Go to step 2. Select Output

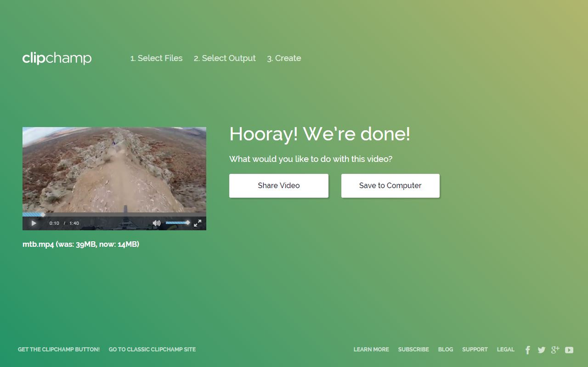(225, 58)
